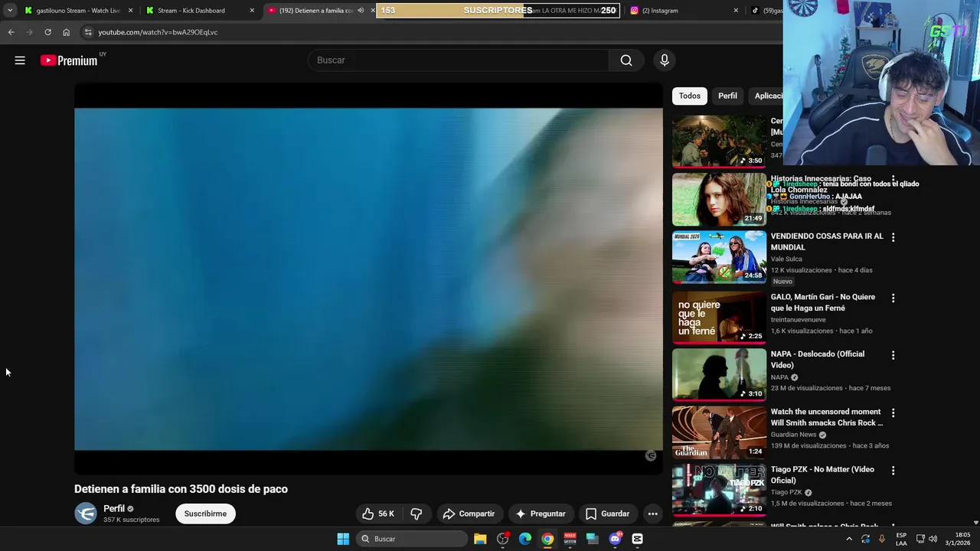This screenshot has width=980, height=551.
Task: Open GALO Martín Gari video title
Action: pyautogui.click(x=822, y=302)
